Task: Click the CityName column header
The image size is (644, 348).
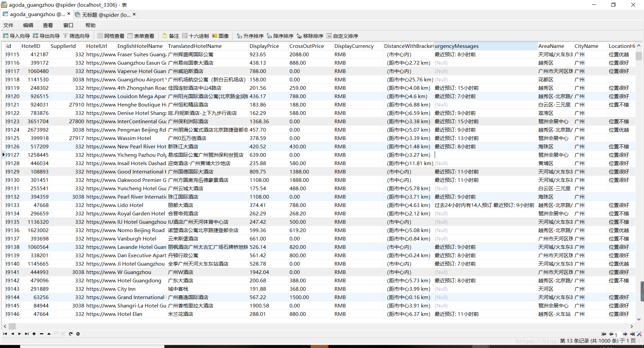Action: [x=590, y=46]
